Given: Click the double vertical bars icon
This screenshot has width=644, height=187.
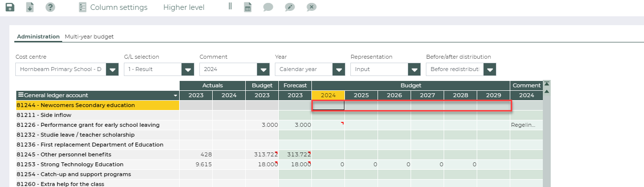Looking at the screenshot, I should click(x=230, y=6).
